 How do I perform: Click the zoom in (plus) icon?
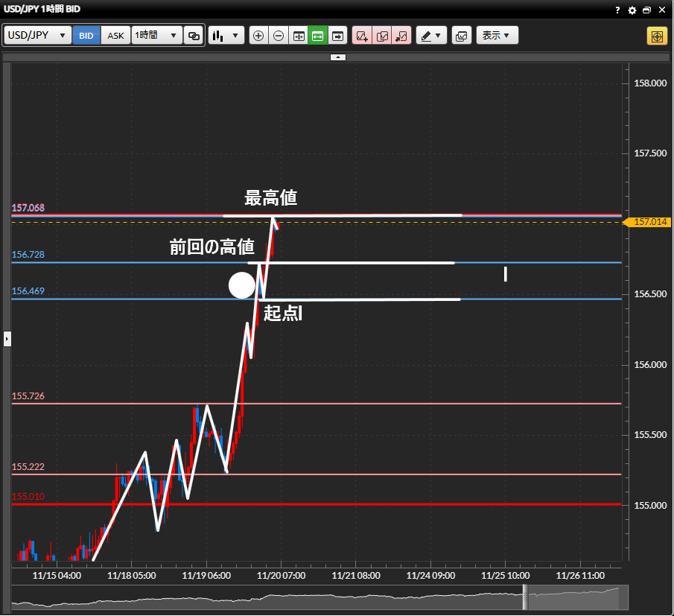pyautogui.click(x=258, y=36)
